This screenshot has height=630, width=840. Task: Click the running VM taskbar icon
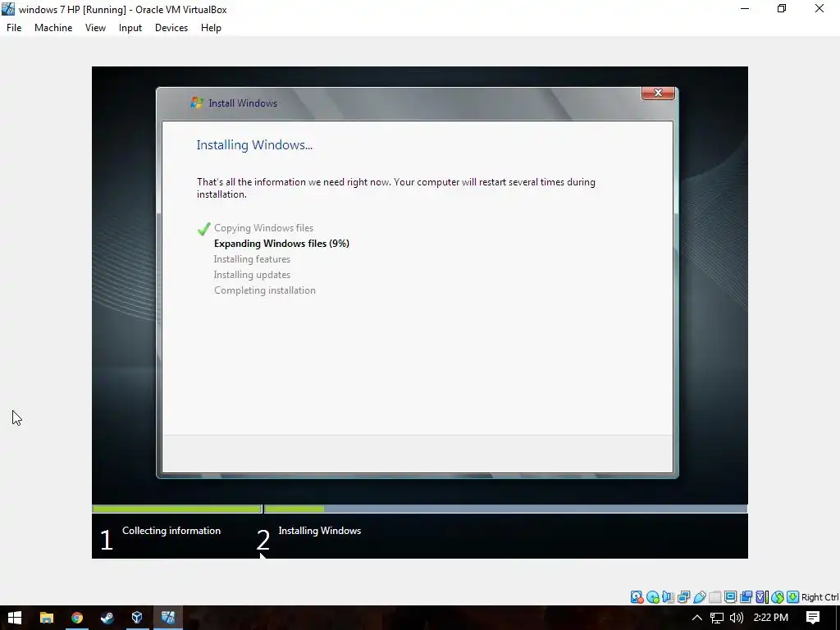168,618
